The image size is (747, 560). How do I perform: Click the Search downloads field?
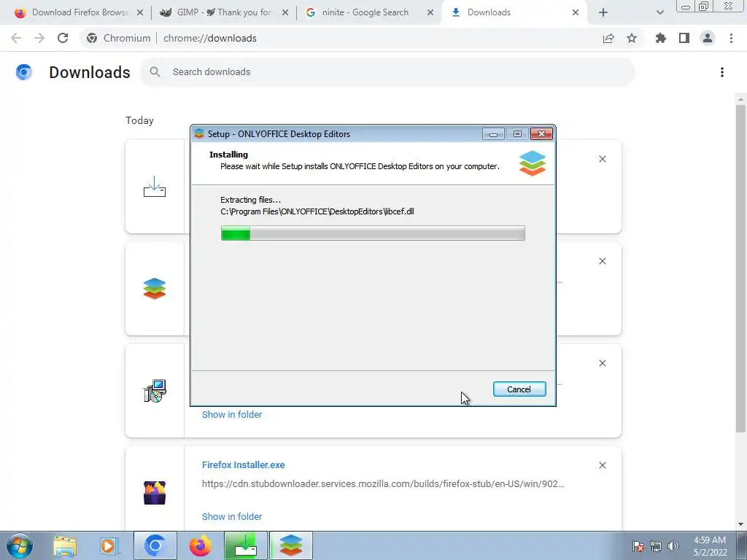point(388,72)
